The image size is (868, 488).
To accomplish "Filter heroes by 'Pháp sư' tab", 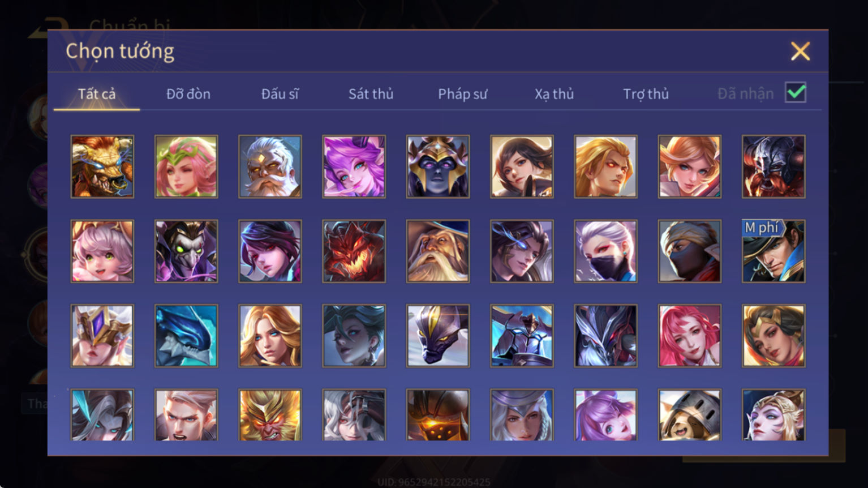I will pos(462,94).
